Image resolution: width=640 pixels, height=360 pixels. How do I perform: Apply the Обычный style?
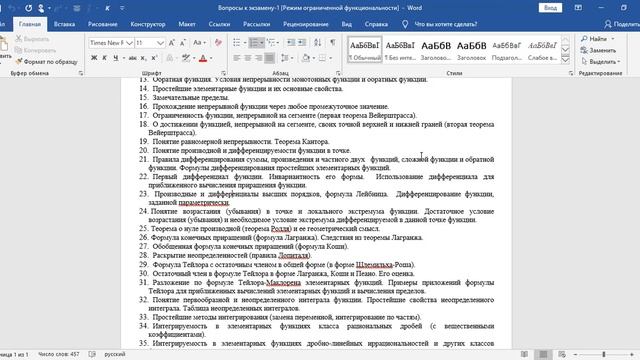[364, 50]
